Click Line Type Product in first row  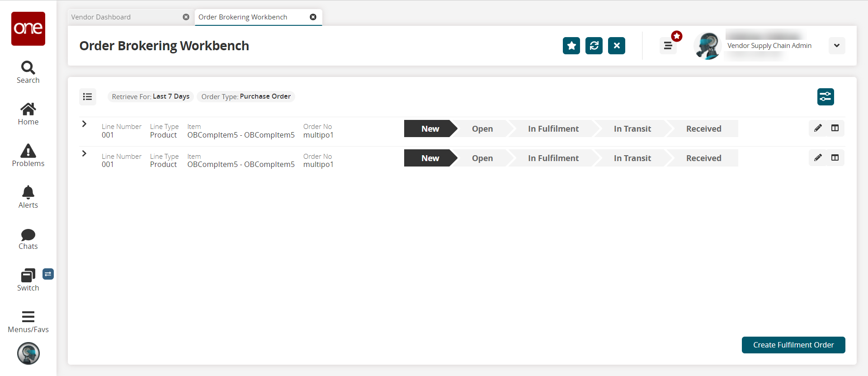pos(164,135)
